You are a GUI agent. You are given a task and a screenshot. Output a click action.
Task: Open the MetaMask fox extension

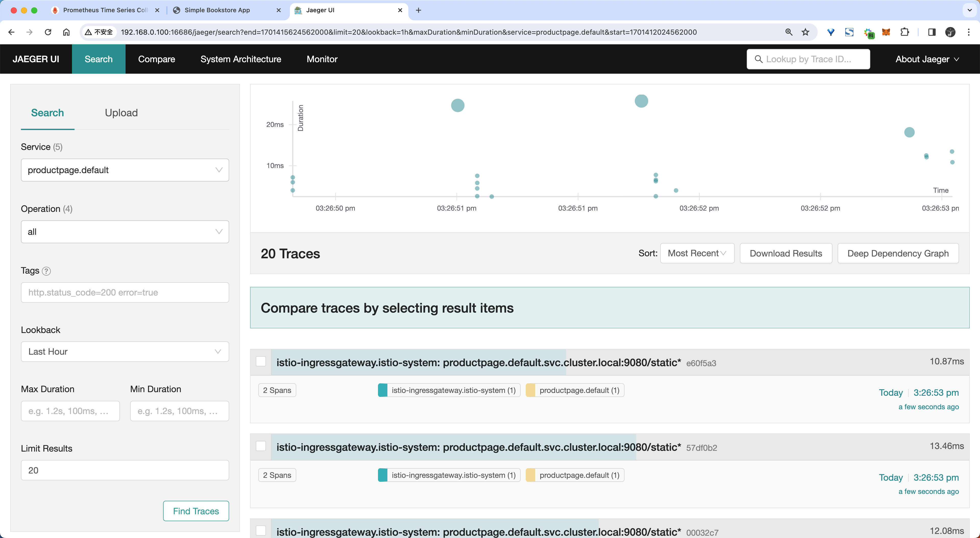click(886, 32)
